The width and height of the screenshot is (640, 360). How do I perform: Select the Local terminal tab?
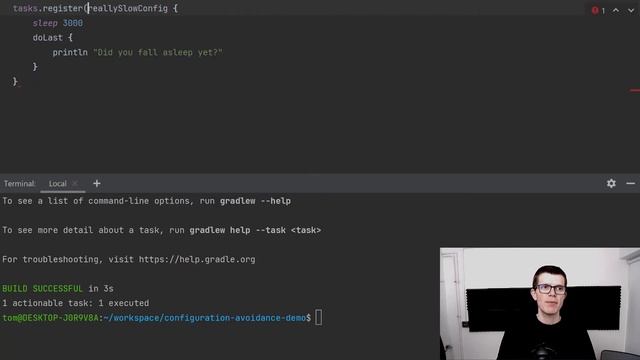coord(58,184)
